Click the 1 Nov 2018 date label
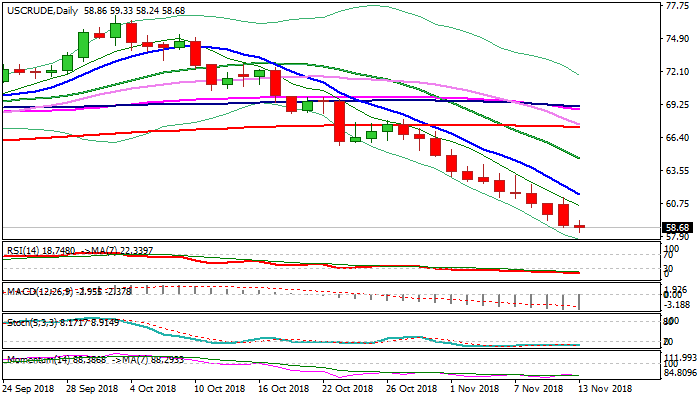Viewport: 700px width, 400px height. tap(477, 387)
